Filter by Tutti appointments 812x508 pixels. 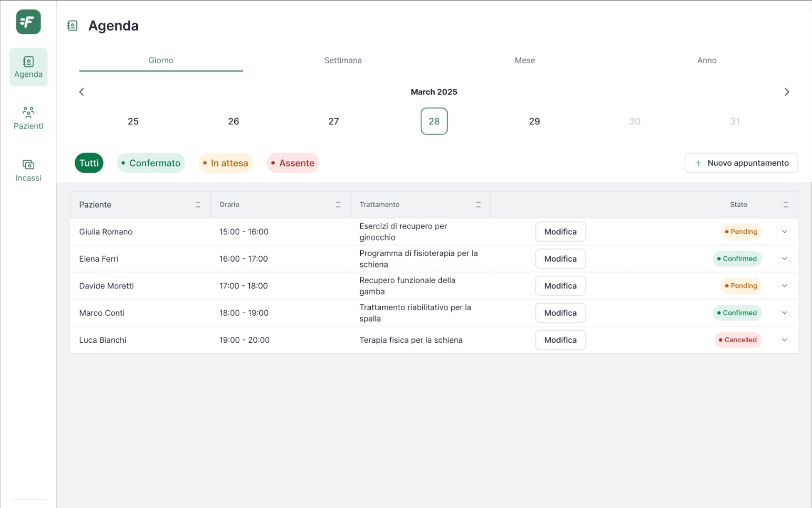[89, 163]
